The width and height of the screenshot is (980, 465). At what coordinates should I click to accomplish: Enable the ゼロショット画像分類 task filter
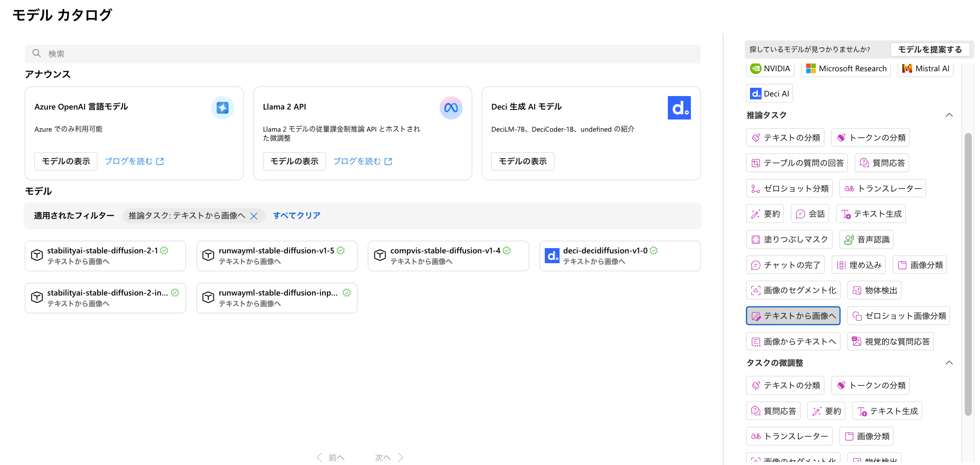(x=899, y=316)
